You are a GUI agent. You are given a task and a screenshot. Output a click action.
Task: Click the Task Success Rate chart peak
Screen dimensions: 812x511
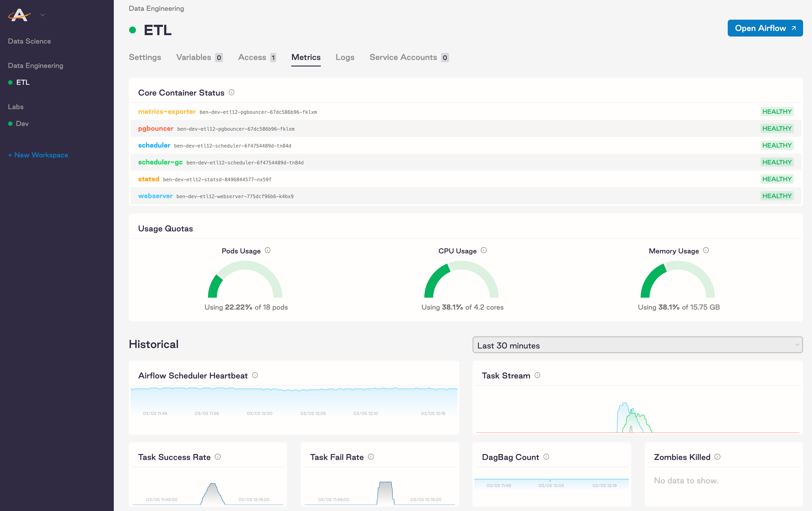[212, 494]
